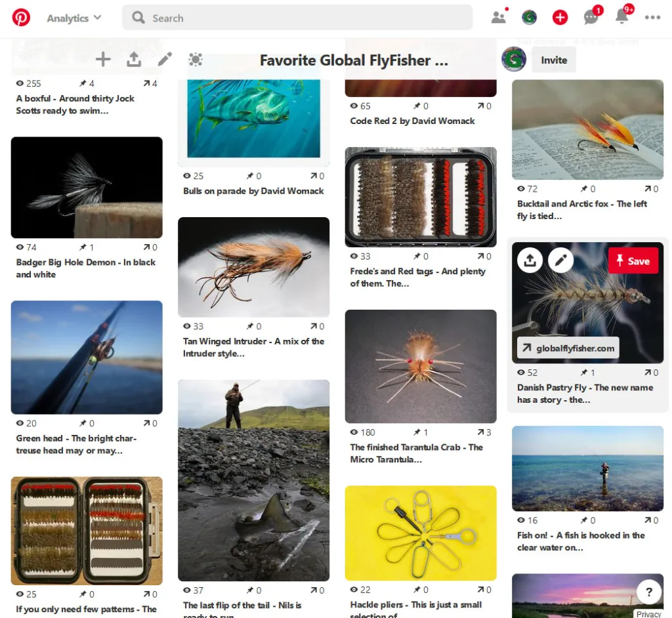The height and width of the screenshot is (618, 672).
Task: Follow the globalflyfisher.com link on pin
Action: pyautogui.click(x=568, y=348)
